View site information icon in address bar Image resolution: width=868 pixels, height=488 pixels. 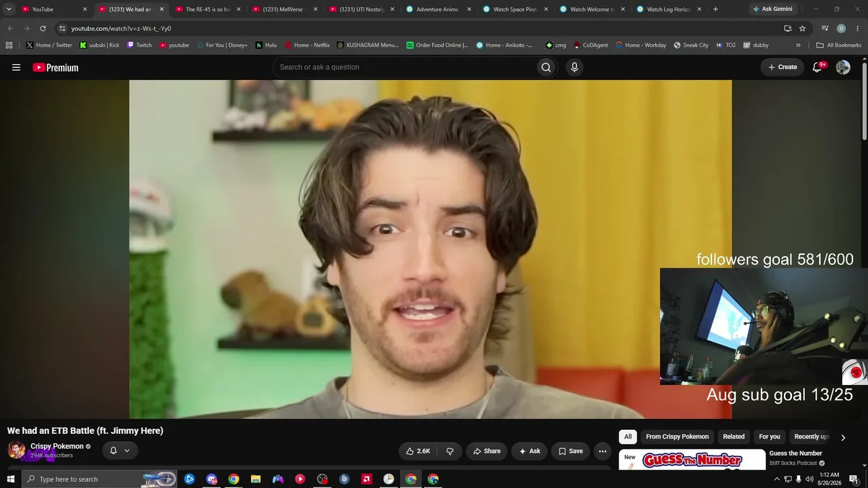click(x=62, y=28)
